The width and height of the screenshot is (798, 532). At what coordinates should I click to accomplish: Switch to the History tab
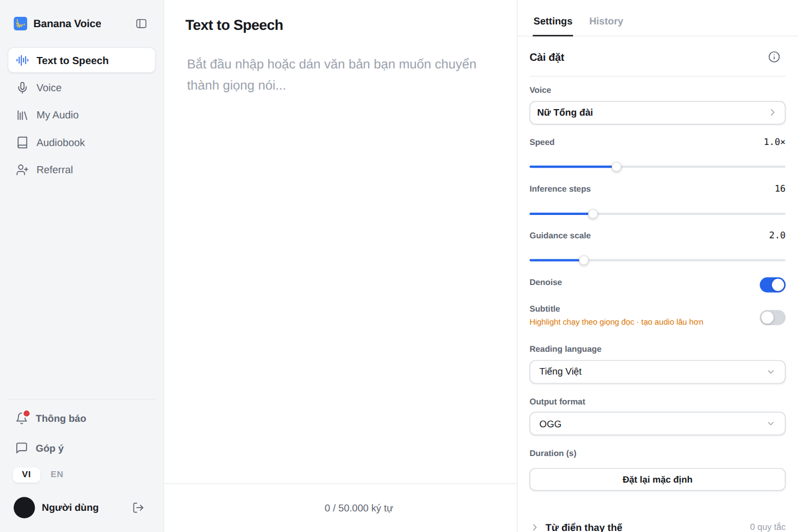click(606, 21)
